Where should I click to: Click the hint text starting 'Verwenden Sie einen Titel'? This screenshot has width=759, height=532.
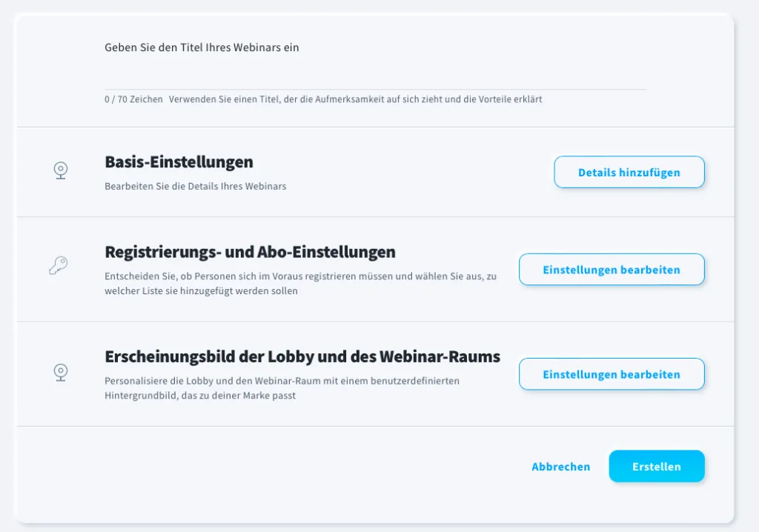point(355,99)
